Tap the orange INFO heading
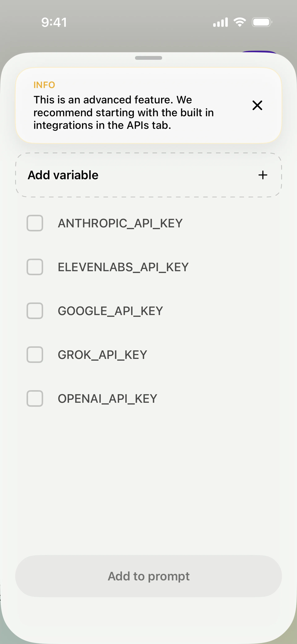Screen dimensions: 297x644 point(44,85)
